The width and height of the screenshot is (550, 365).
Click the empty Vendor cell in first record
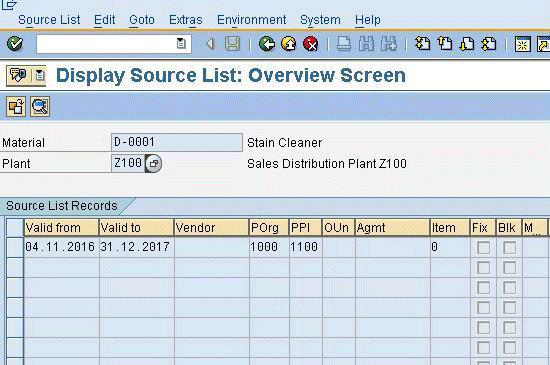tap(212, 247)
